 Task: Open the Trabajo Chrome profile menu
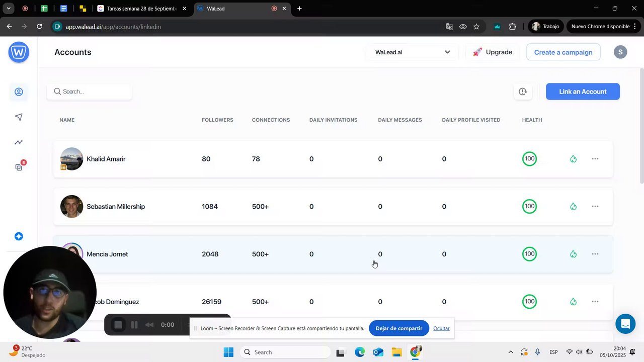(545, 27)
